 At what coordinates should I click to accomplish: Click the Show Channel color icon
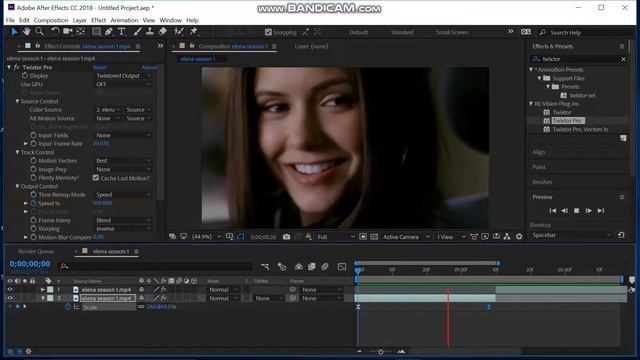coord(308,237)
